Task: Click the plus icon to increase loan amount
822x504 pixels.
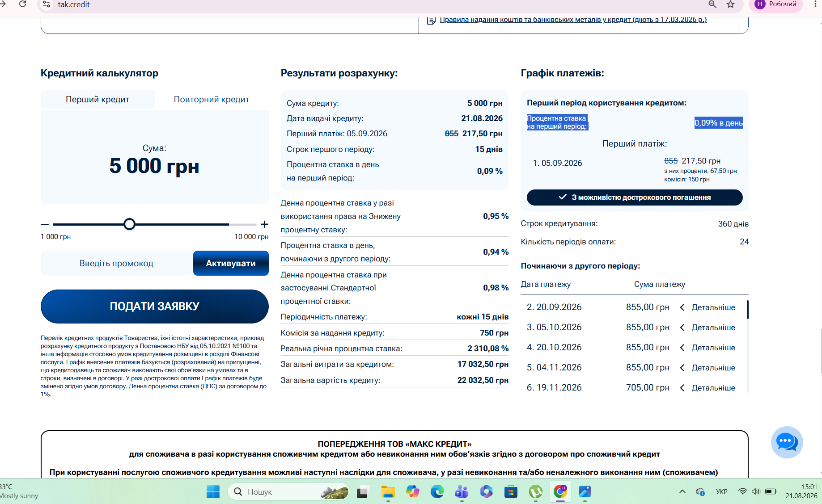Action: 264,224
